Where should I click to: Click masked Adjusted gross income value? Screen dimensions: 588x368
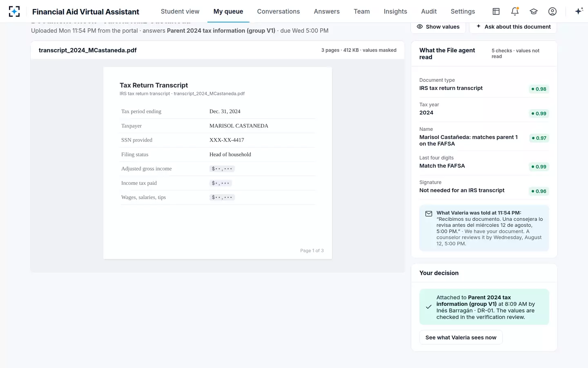(x=222, y=169)
